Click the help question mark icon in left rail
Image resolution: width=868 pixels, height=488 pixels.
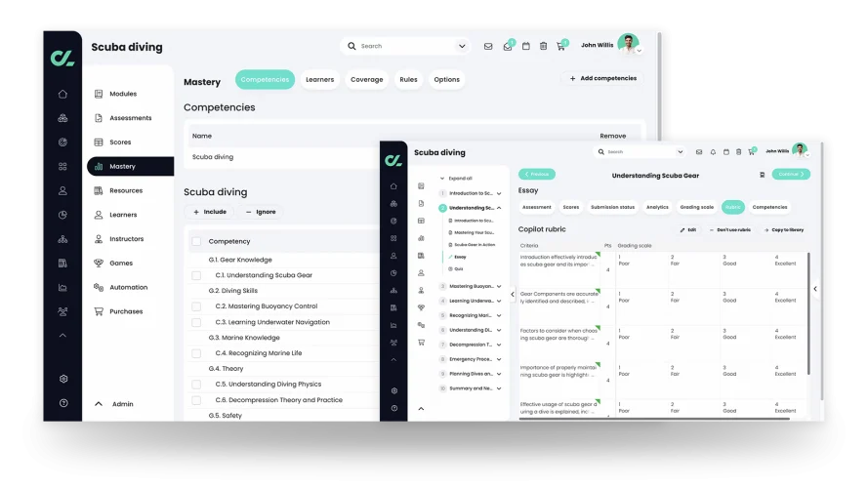(62, 402)
